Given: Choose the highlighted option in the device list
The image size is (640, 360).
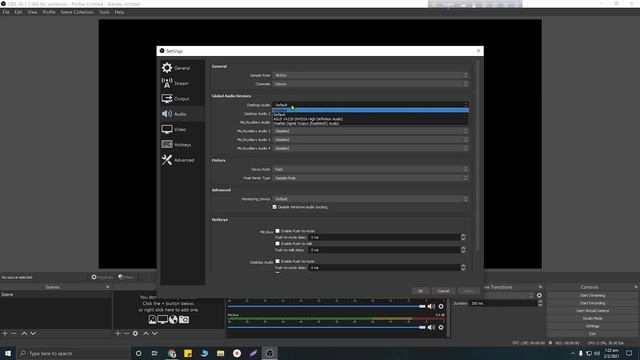Looking at the screenshot, I should click(x=371, y=110).
